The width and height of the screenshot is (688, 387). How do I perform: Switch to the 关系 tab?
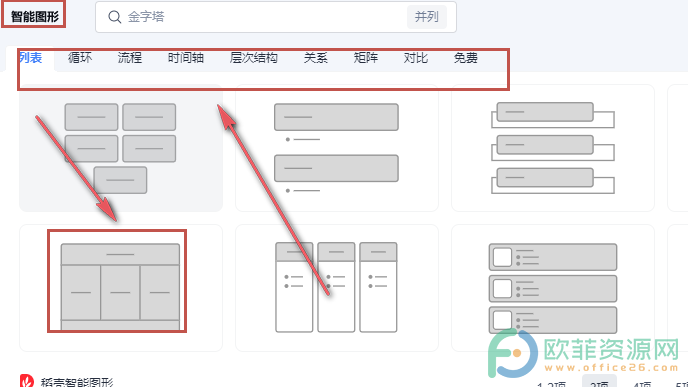(316, 57)
